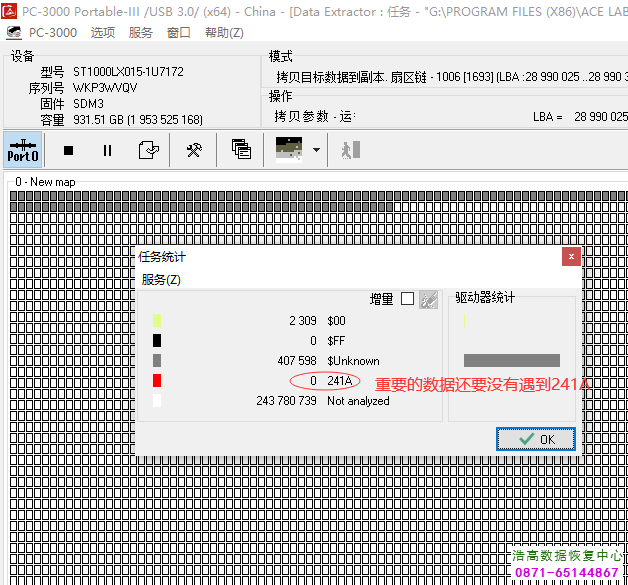Close the 任务统计 dialog
This screenshot has height=585, width=628.
570,257
